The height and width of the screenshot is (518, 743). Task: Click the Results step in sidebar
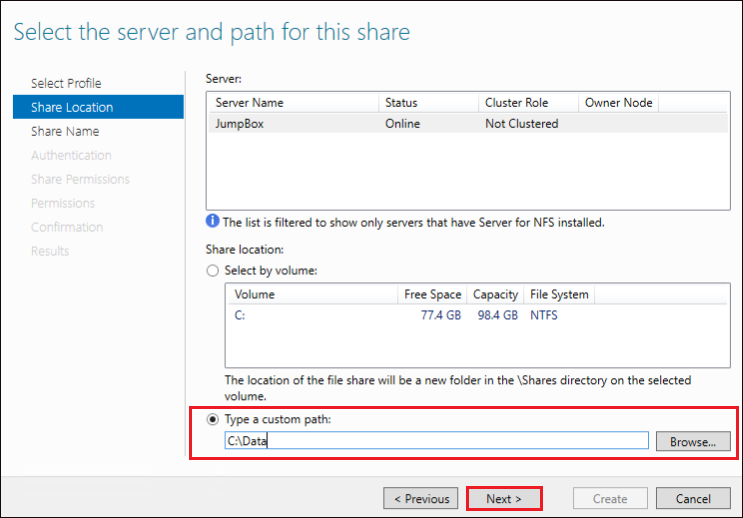pos(50,251)
